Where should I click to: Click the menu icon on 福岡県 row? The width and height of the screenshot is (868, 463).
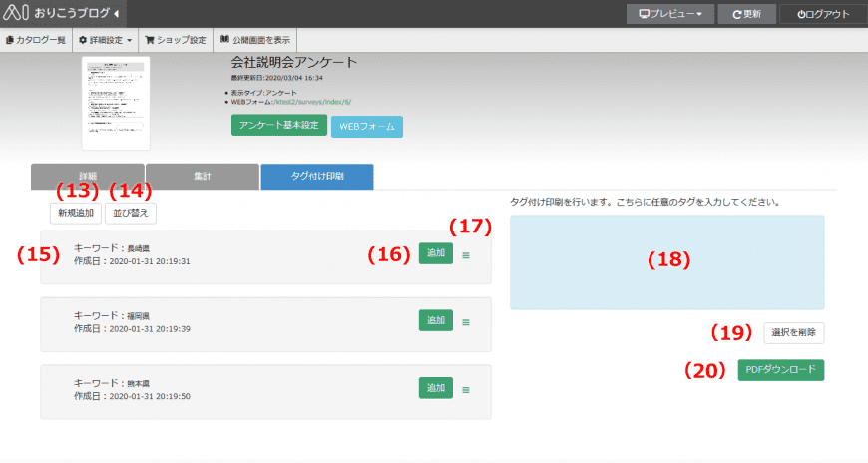point(466,323)
